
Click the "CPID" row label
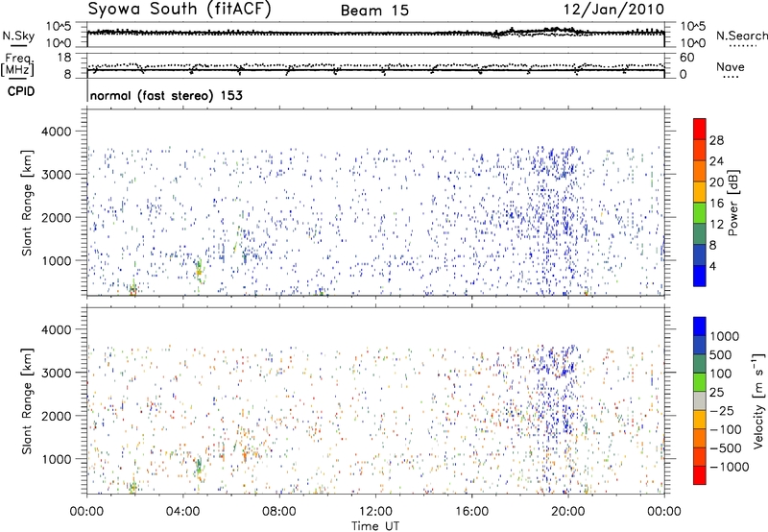(x=21, y=91)
